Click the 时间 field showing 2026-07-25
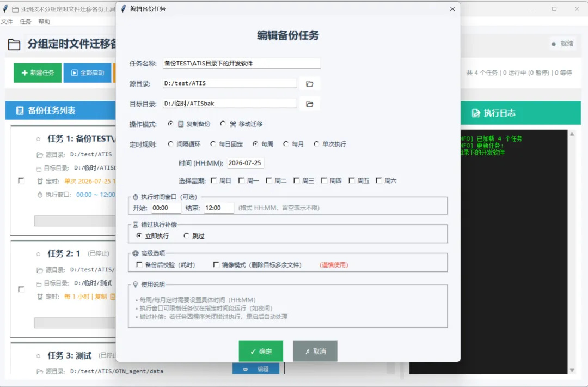Screen dimensions: 588x387 (245, 163)
